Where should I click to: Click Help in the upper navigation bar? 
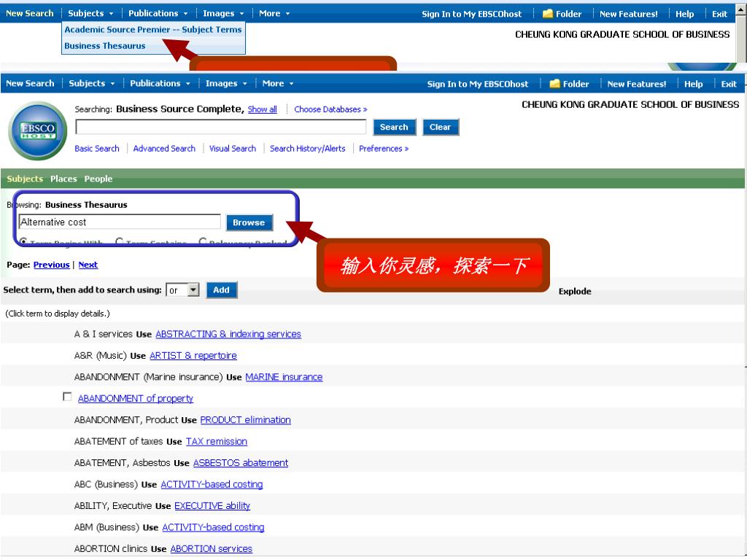(684, 15)
